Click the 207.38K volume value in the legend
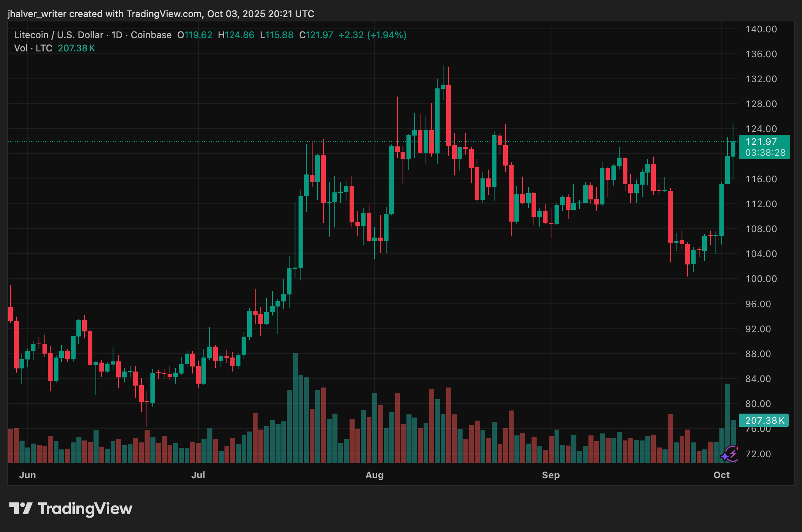The width and height of the screenshot is (802, 532). click(x=76, y=48)
